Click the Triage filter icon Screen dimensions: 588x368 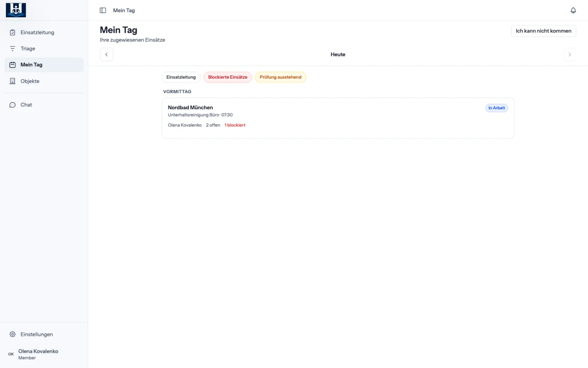tap(12, 49)
